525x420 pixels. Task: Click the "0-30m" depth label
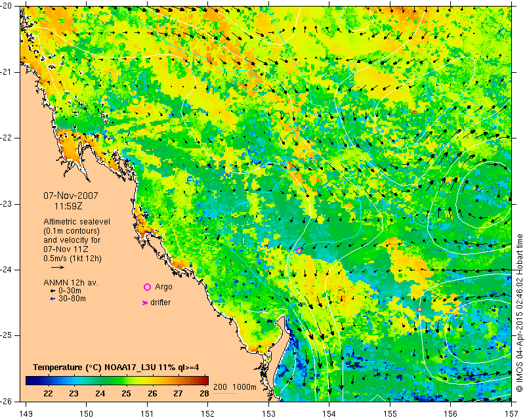click(70, 291)
